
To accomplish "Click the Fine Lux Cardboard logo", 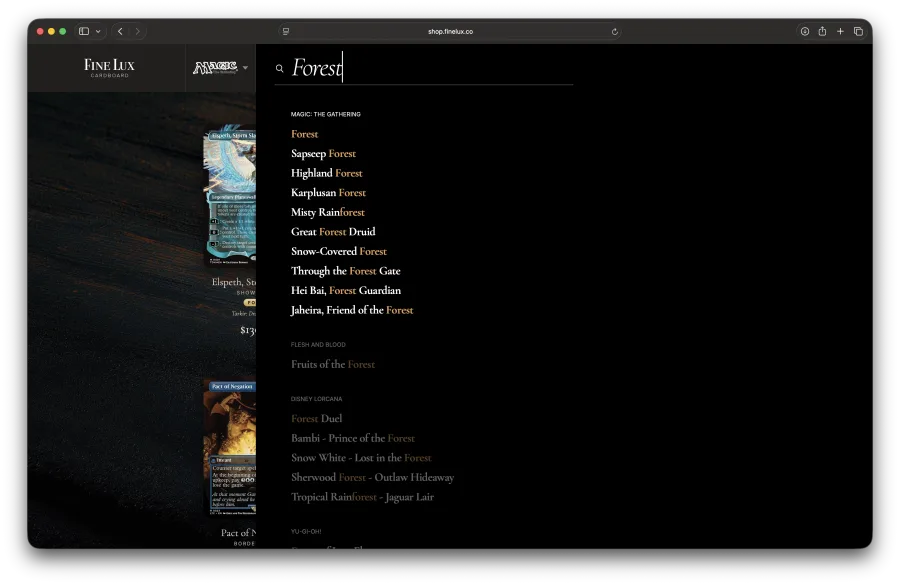I will [109, 67].
